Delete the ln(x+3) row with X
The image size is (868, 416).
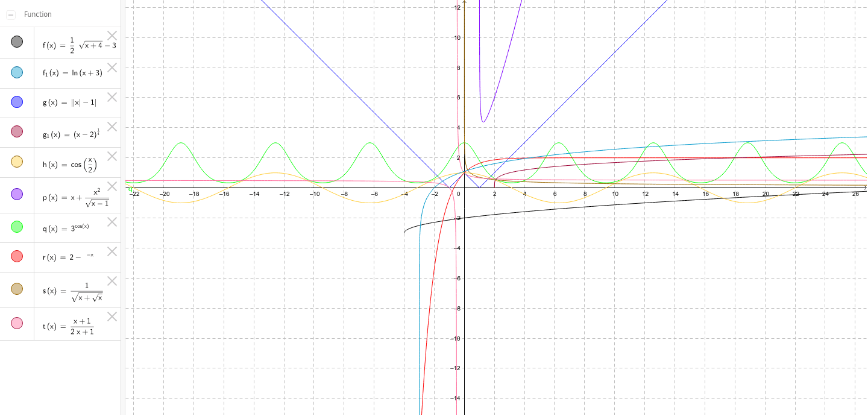coord(112,68)
